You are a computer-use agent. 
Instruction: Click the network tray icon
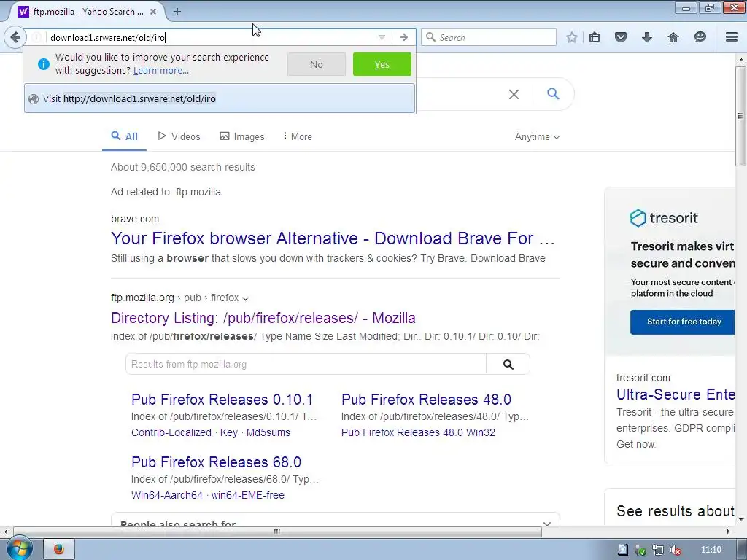pos(658,550)
